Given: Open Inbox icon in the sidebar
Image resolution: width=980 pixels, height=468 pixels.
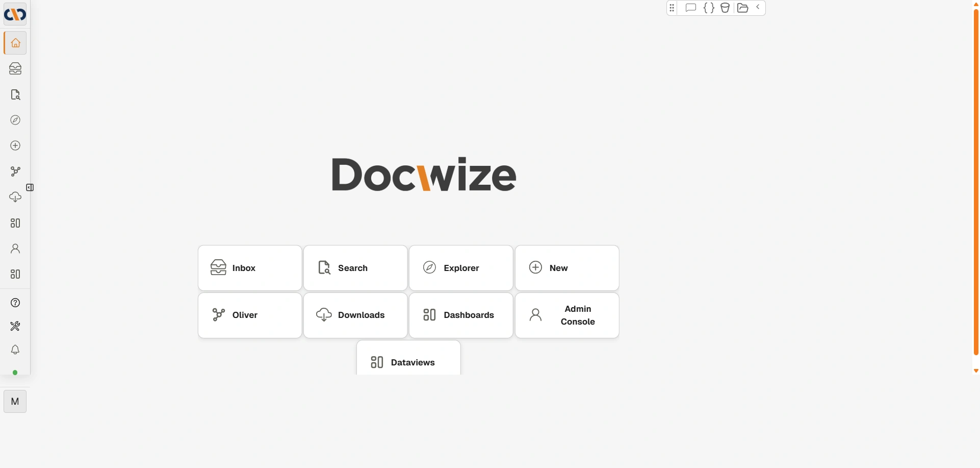Looking at the screenshot, I should point(15,68).
